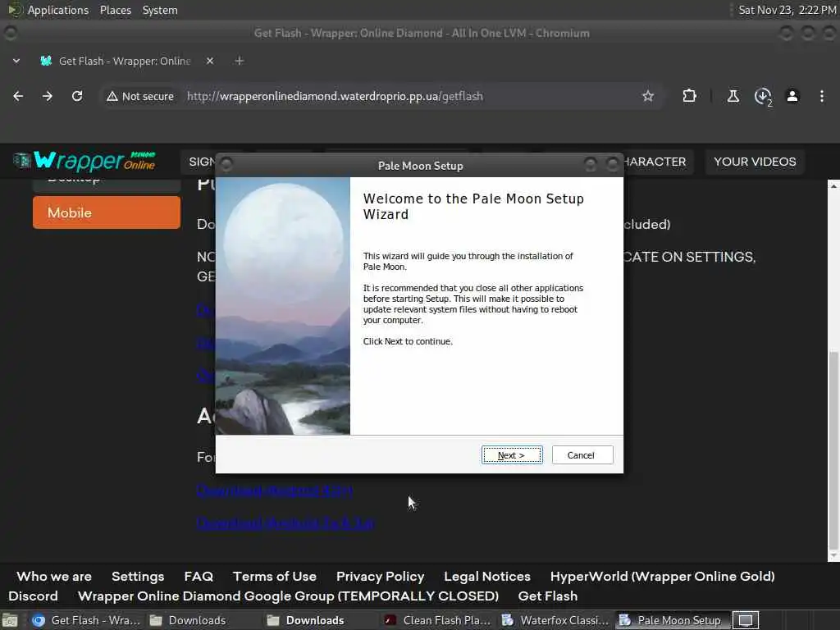The width and height of the screenshot is (840, 630).
Task: Click the workspace switcher icon in taskbar
Action: tap(746, 620)
